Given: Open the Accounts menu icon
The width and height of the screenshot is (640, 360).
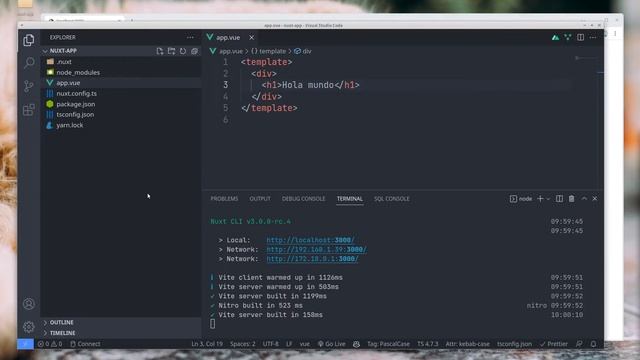Looking at the screenshot, I should pyautogui.click(x=29, y=304).
